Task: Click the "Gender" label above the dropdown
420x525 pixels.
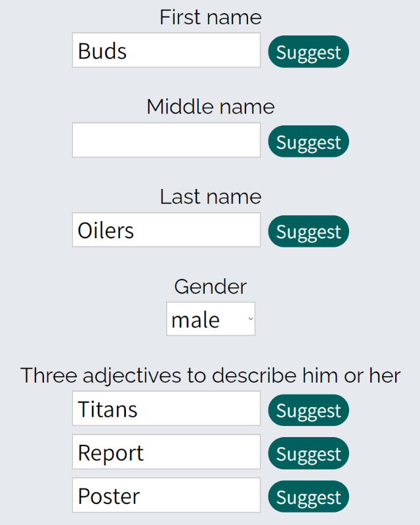Action: (211, 286)
